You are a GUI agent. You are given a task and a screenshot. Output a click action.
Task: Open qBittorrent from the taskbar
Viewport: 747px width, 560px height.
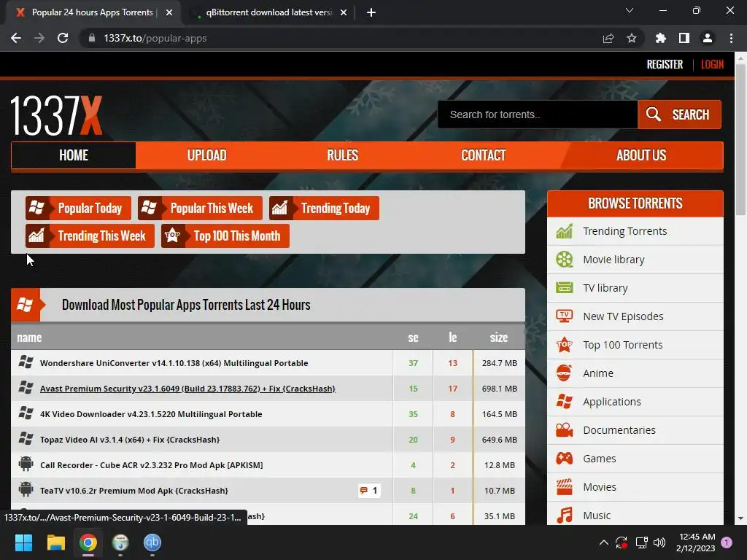[152, 542]
